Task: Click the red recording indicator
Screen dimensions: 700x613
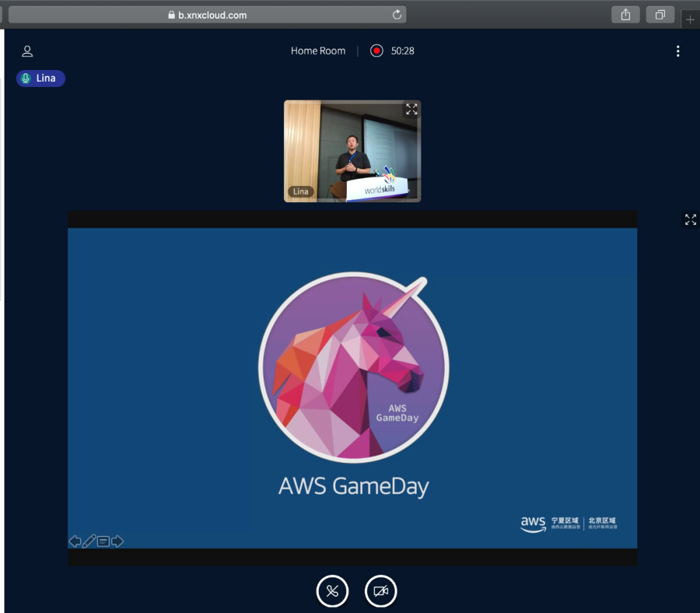Action: [x=377, y=51]
